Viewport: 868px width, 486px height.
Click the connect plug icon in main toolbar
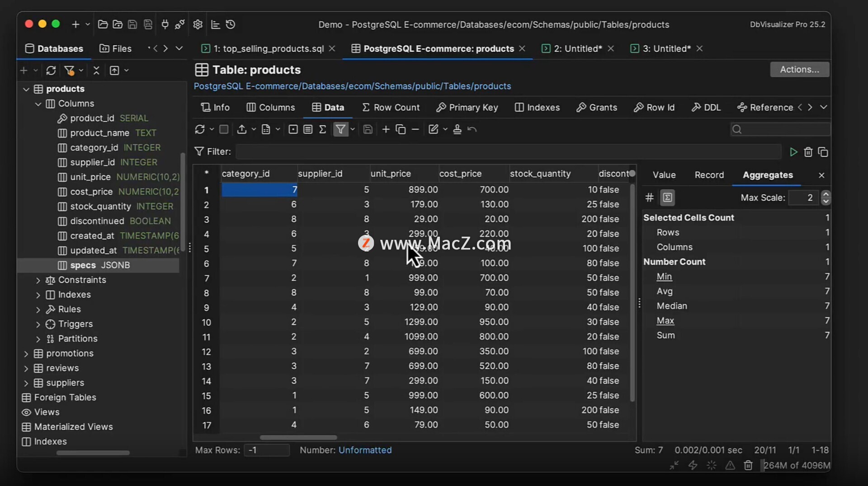pos(165,24)
